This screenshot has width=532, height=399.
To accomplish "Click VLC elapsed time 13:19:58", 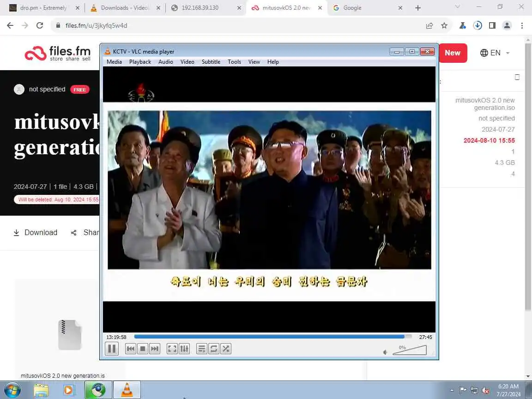I will coord(116,337).
